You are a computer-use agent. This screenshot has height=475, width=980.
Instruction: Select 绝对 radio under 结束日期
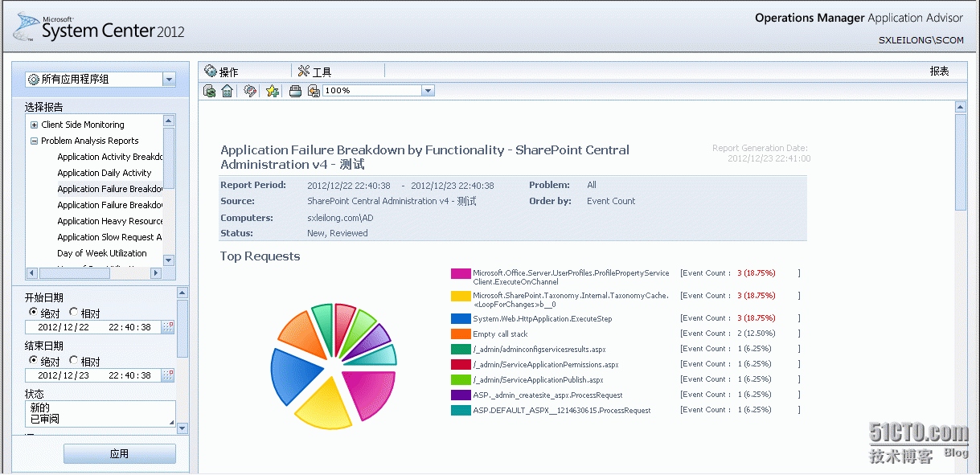(x=33, y=361)
